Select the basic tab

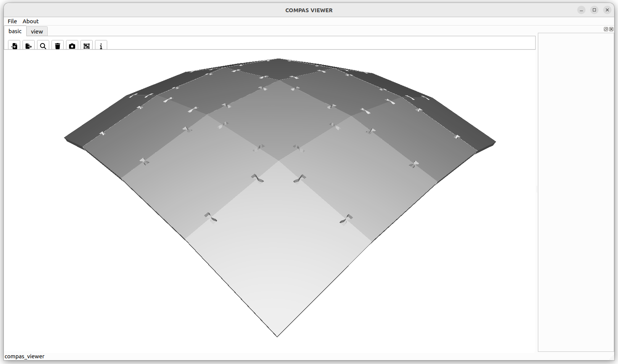(15, 31)
